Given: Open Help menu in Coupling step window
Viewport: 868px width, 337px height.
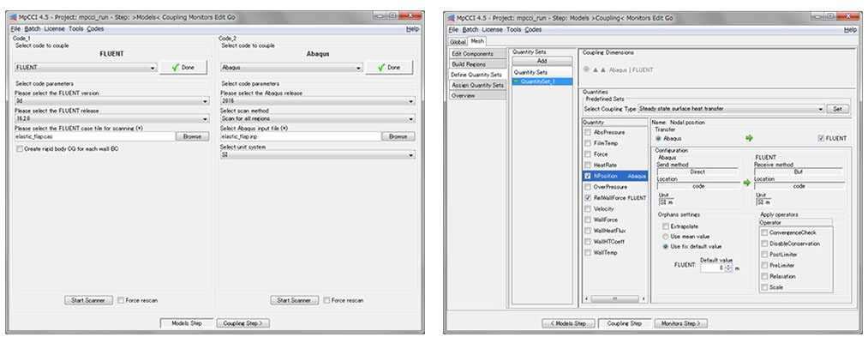Looking at the screenshot, I should pos(850,29).
